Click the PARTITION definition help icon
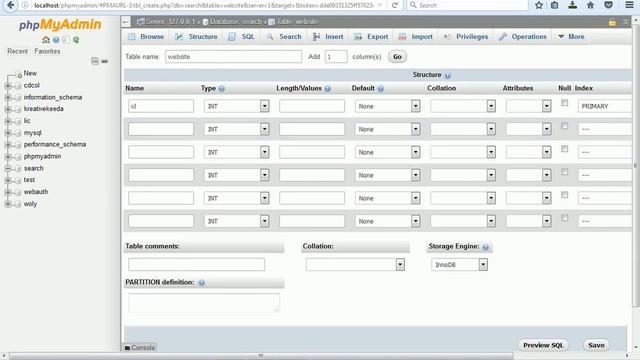The image size is (640, 360). point(202,282)
